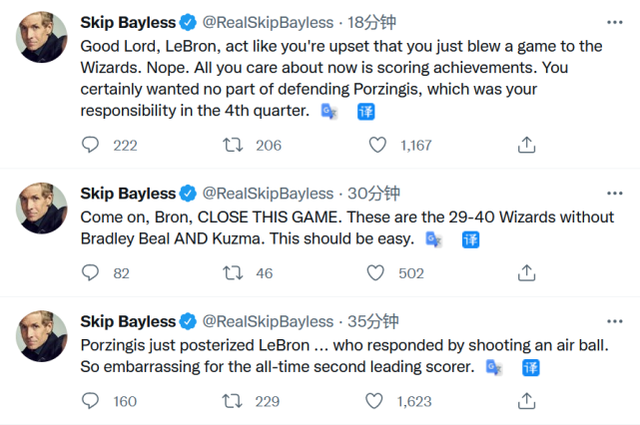Open @RealSkipBayless handle in second tweet
This screenshot has height=425, width=640.
point(268,193)
